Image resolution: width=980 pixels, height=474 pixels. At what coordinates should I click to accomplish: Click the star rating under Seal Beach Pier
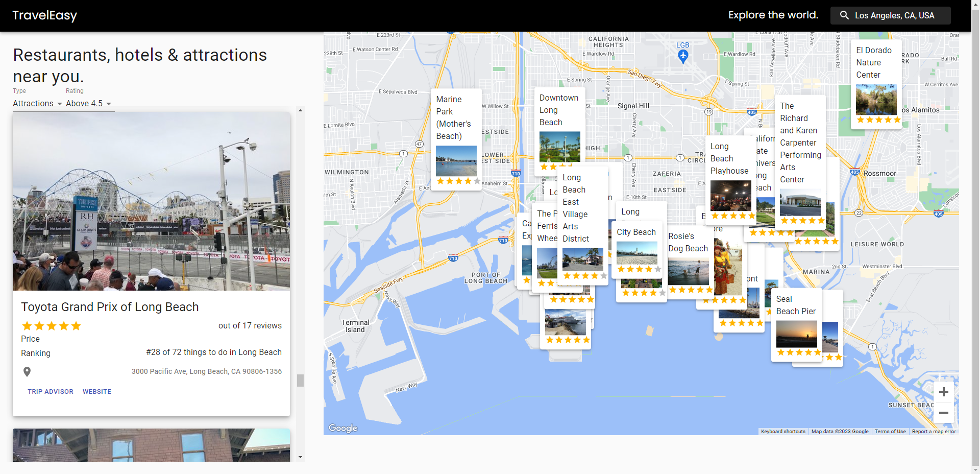pyautogui.click(x=800, y=352)
